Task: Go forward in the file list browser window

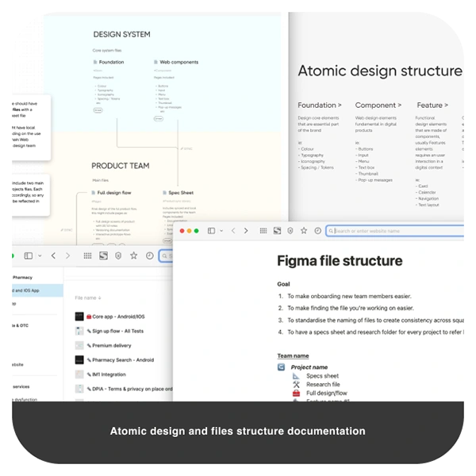Action: tap(67, 256)
